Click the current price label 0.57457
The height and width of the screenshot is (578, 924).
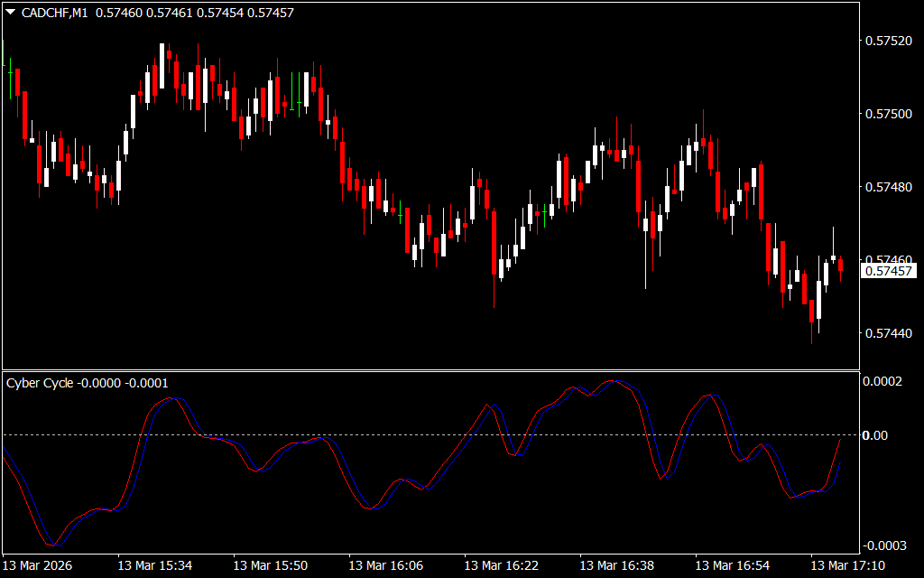[888, 271]
